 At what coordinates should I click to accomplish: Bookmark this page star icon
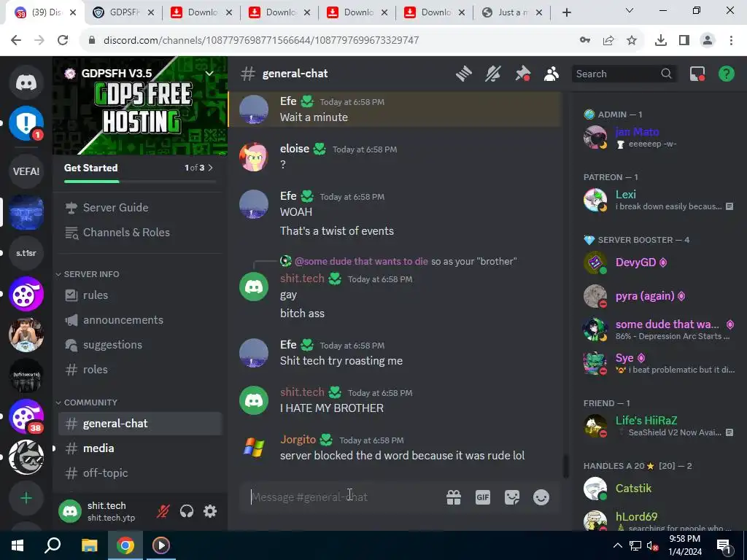coord(632,41)
